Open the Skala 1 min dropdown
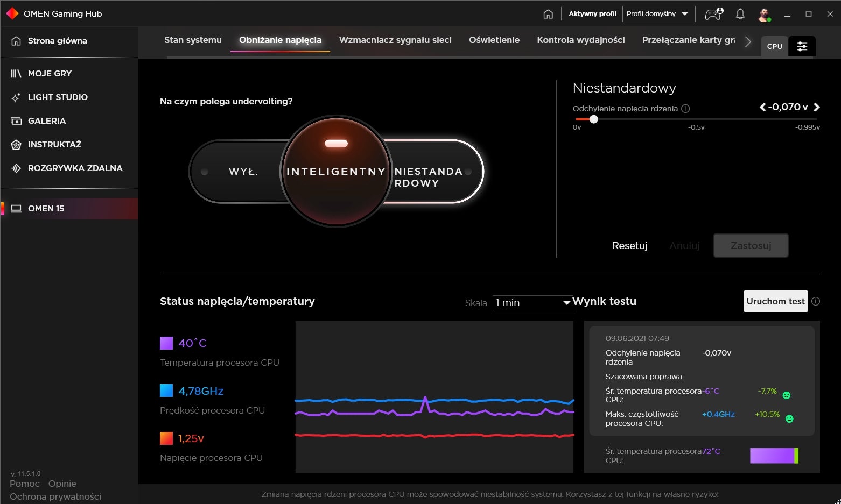Viewport: 841px width, 504px height. click(532, 303)
